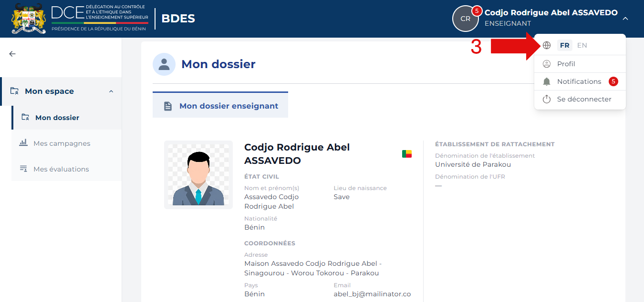
Task: Click ÉTABLISSEMENT DE RATTACHEMENT heading
Action: [495, 144]
